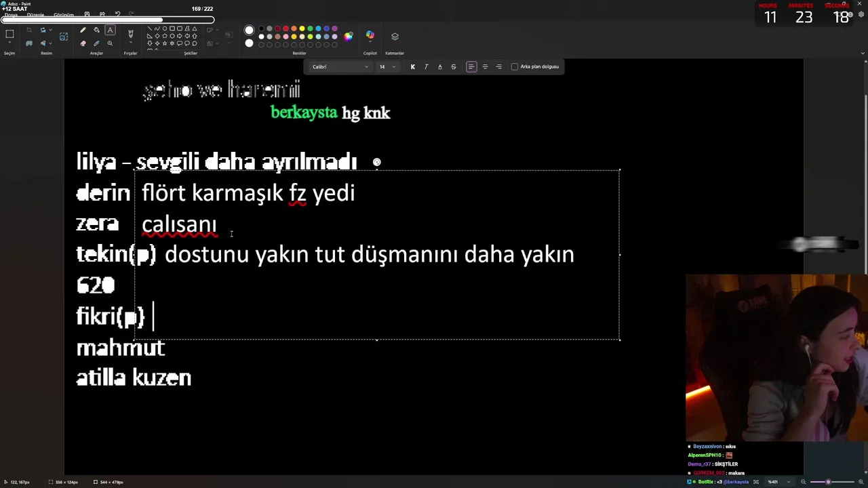The height and width of the screenshot is (488, 868).
Task: Toggle underline text formatting
Action: tap(439, 66)
